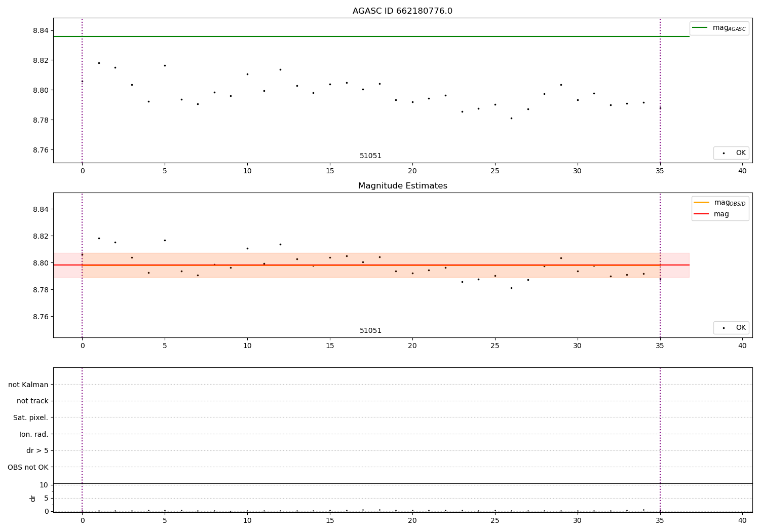Click the green mag AGASC line in top plot
760x532 pixels.
(371, 36)
